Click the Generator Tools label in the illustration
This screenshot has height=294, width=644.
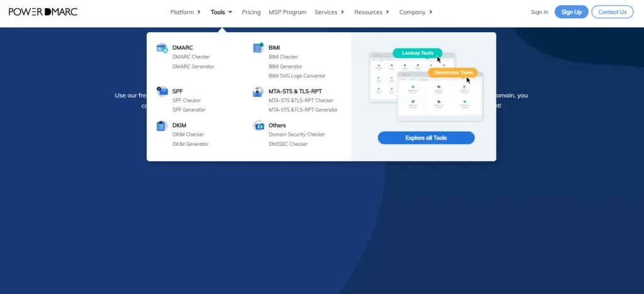coord(453,72)
